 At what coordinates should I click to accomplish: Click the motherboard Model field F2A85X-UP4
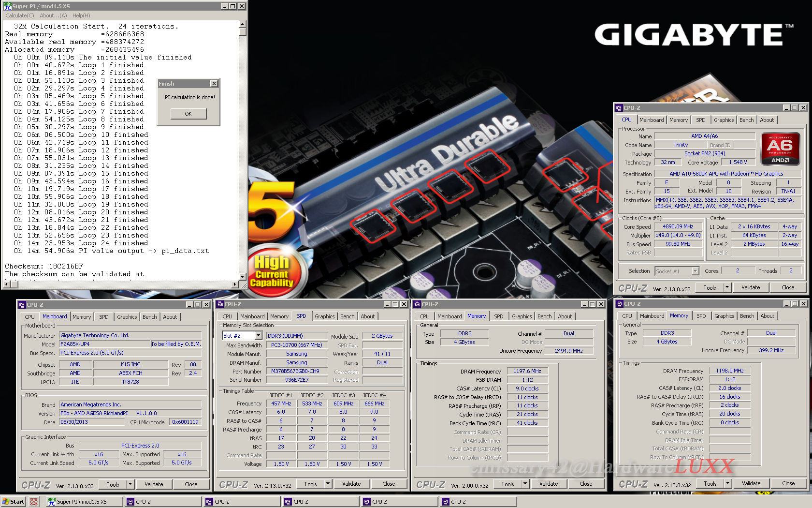click(104, 344)
